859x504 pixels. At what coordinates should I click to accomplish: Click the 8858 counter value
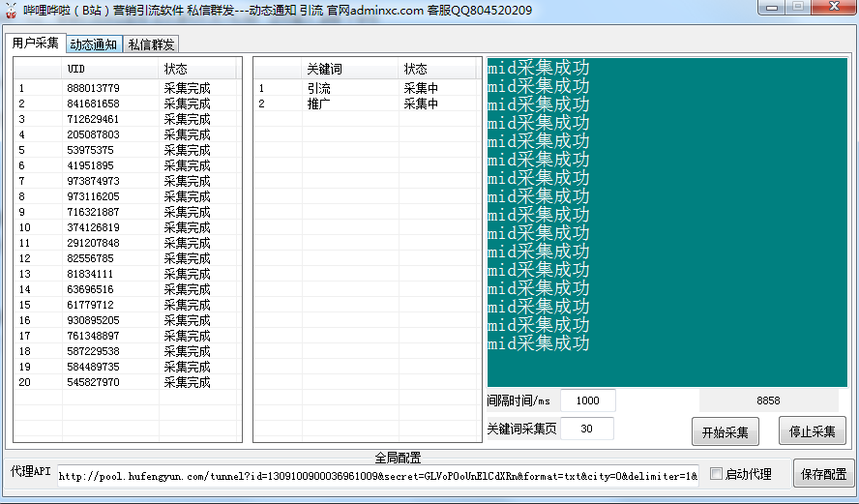click(x=768, y=400)
